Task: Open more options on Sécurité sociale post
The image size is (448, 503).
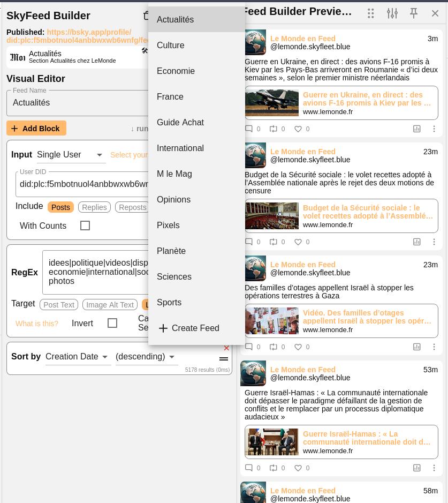Action: click(434, 242)
